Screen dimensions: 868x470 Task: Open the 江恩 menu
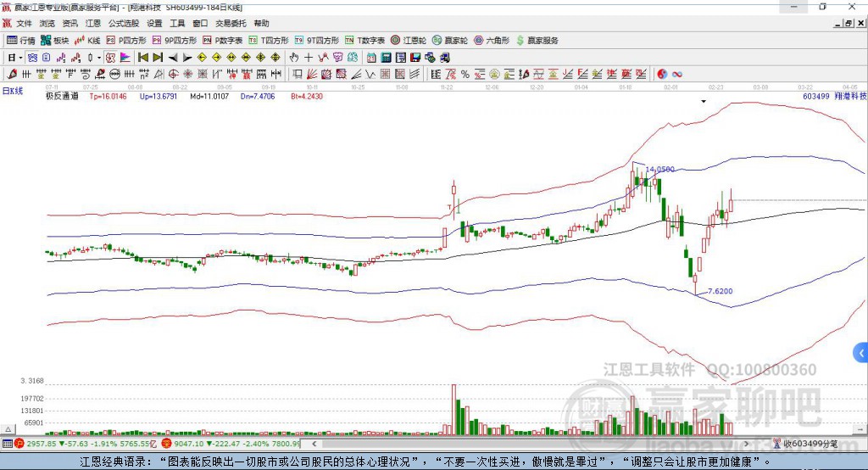coord(93,23)
